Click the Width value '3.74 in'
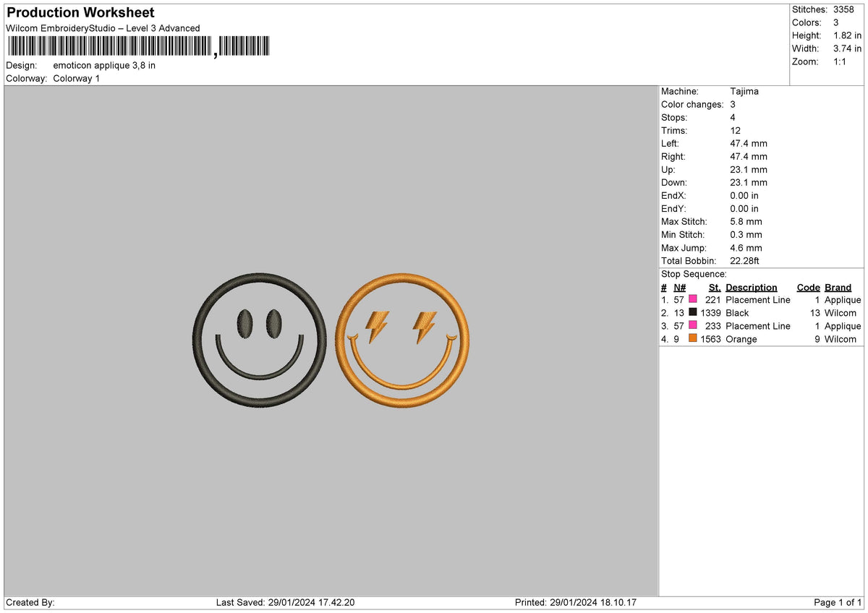Image resolution: width=868 pixels, height=613 pixels. (847, 48)
